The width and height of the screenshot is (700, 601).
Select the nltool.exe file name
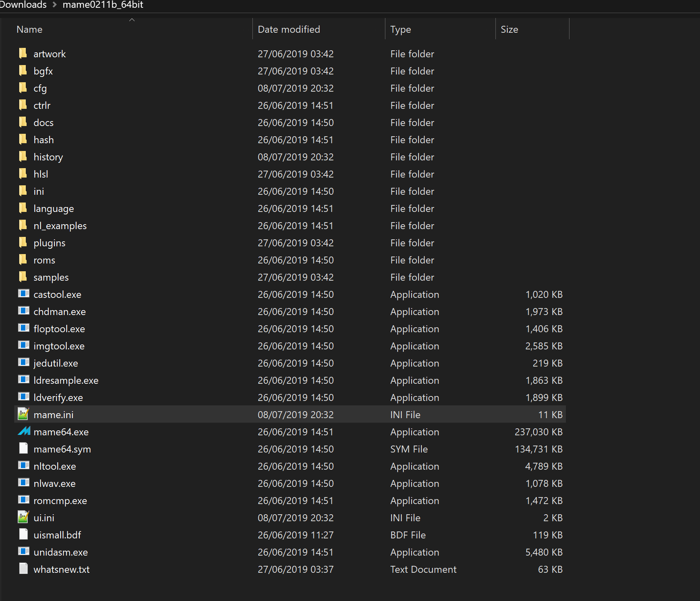(x=55, y=466)
